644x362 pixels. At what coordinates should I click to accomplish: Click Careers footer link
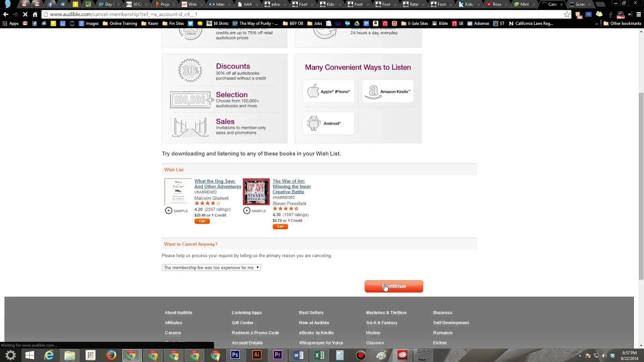(173, 333)
